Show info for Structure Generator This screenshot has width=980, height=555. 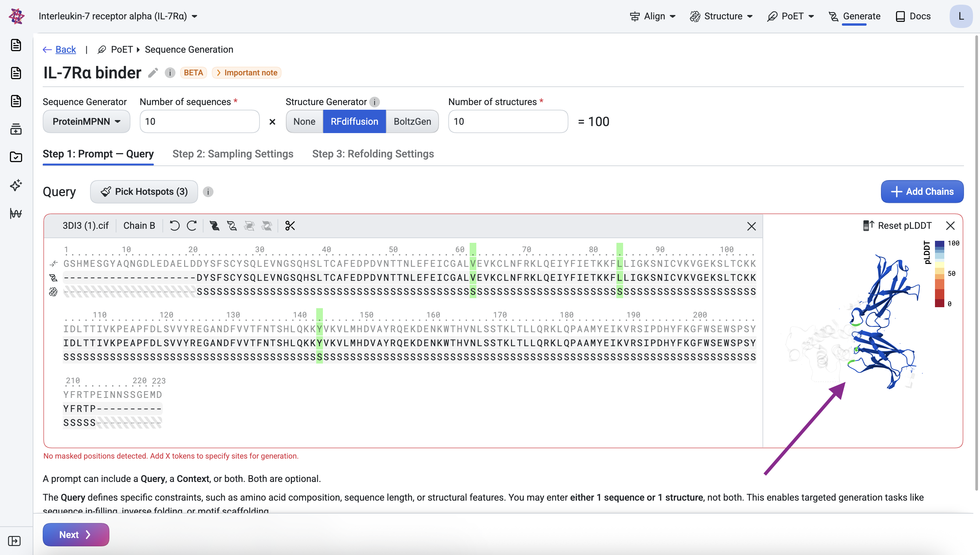click(375, 102)
